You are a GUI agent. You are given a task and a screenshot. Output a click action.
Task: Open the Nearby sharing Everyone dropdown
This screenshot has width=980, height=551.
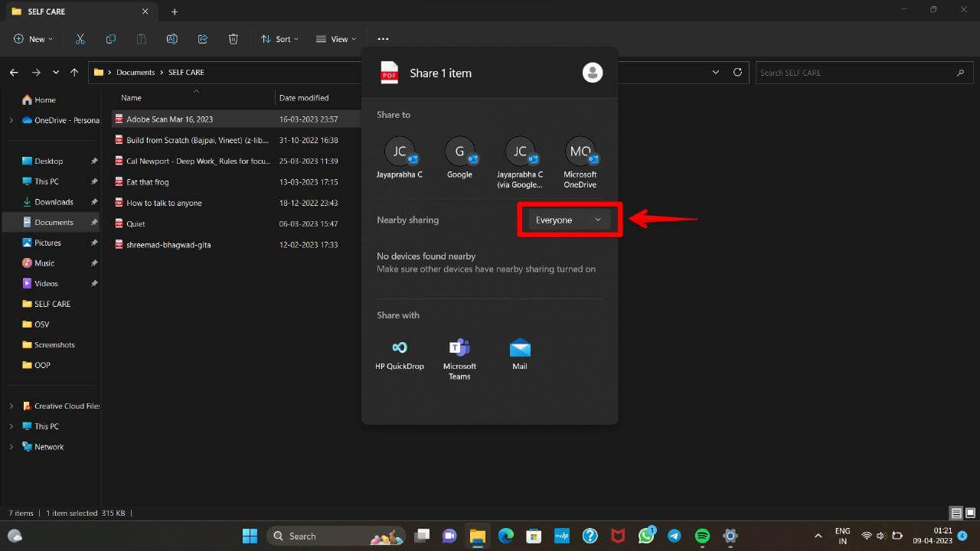570,220
